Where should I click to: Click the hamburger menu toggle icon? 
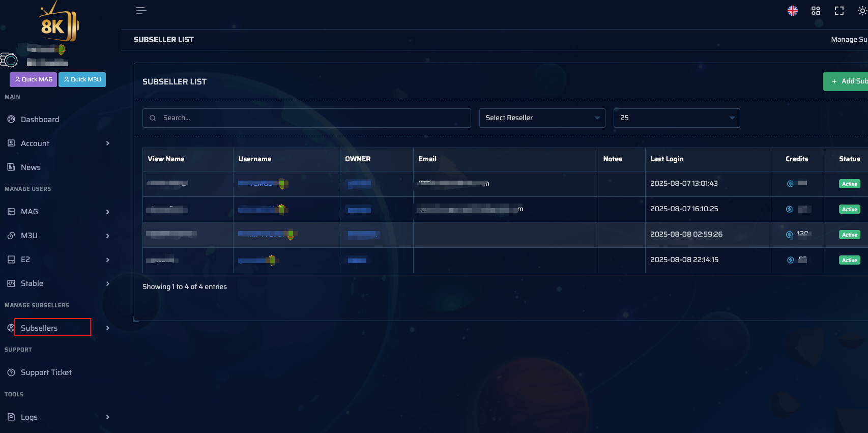(x=141, y=11)
